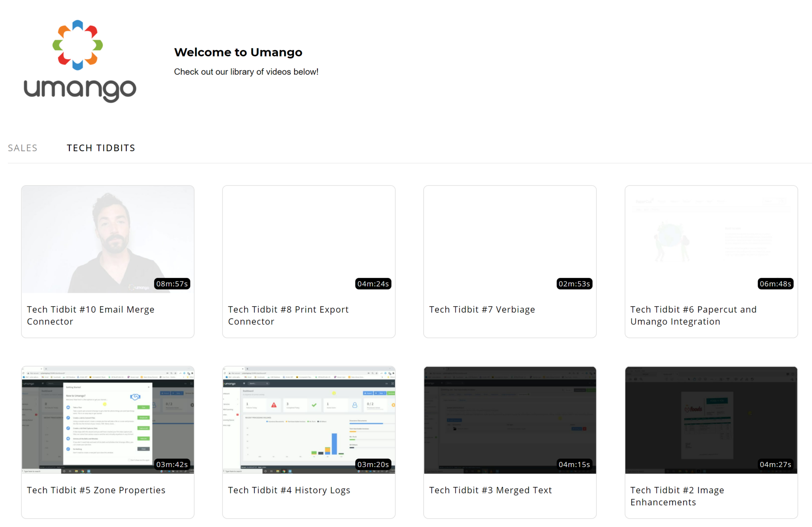The width and height of the screenshot is (812, 527).
Task: Click the 08m:57s duration badge
Action: [x=172, y=284]
